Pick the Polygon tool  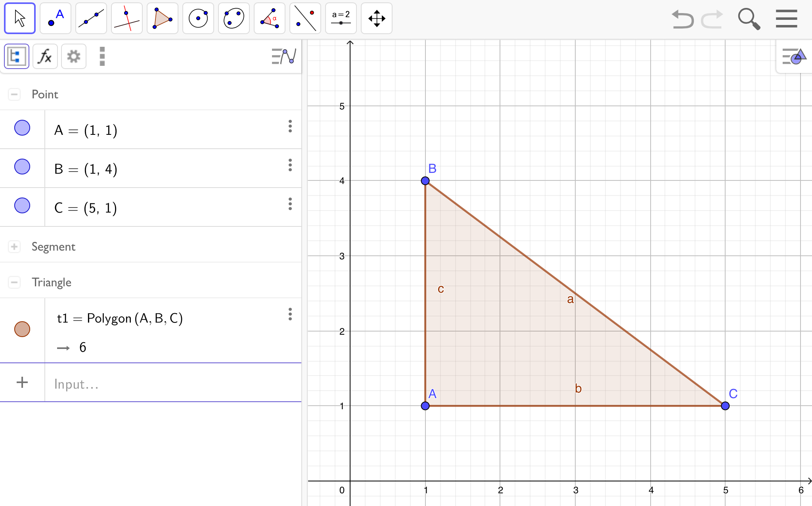coord(163,18)
